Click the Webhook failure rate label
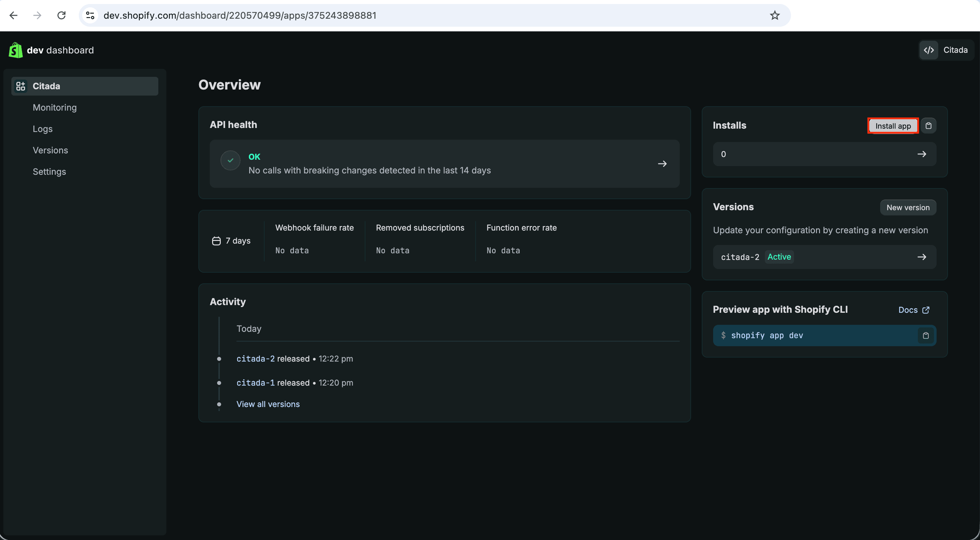 pyautogui.click(x=314, y=228)
